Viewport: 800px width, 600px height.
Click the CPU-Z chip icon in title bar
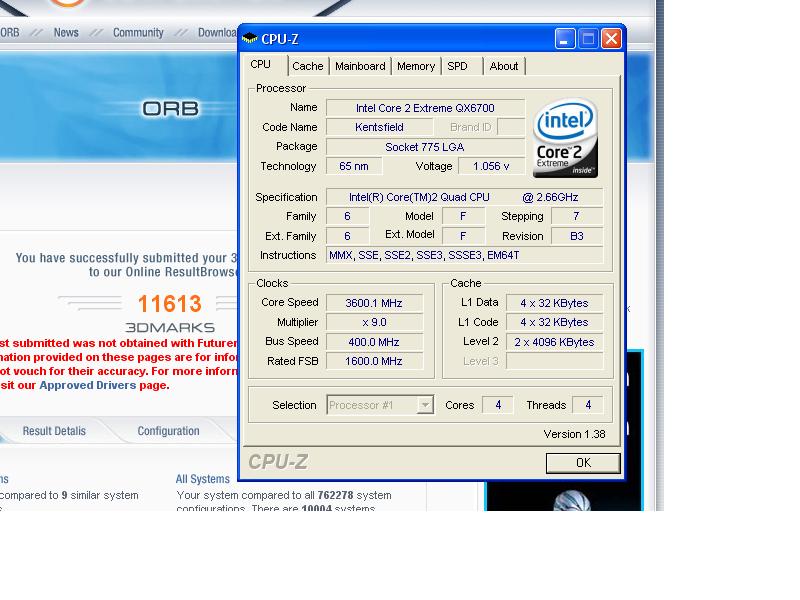point(249,38)
